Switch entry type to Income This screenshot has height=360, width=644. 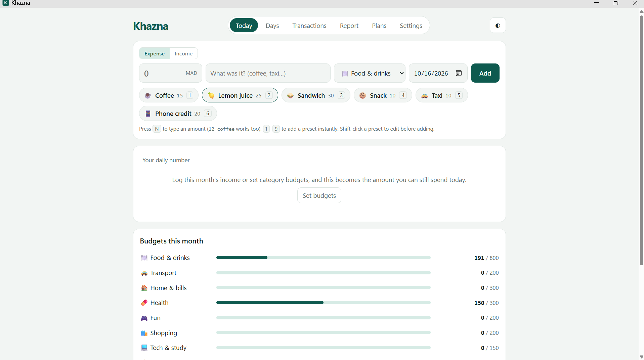click(183, 53)
